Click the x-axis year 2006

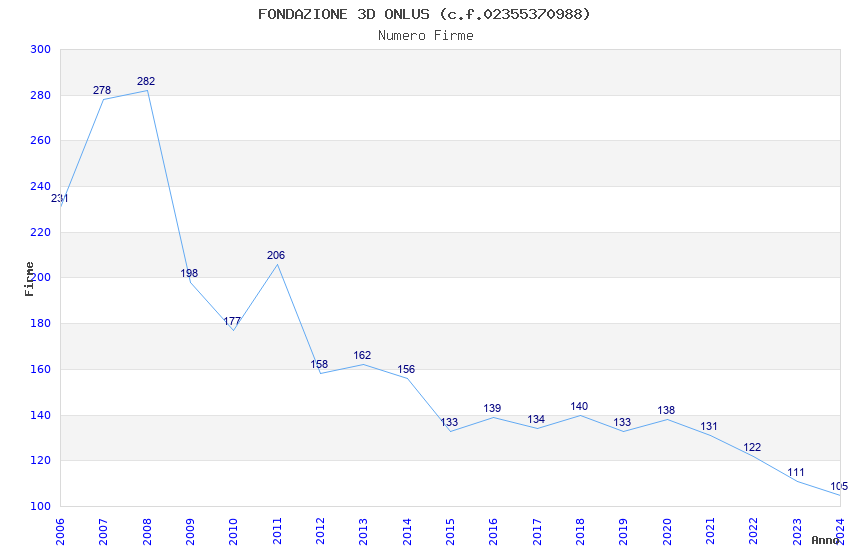(x=60, y=532)
